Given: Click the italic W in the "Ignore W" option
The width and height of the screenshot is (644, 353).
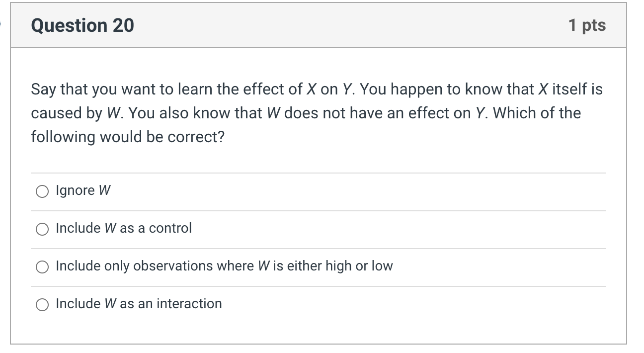Looking at the screenshot, I should click(105, 190).
